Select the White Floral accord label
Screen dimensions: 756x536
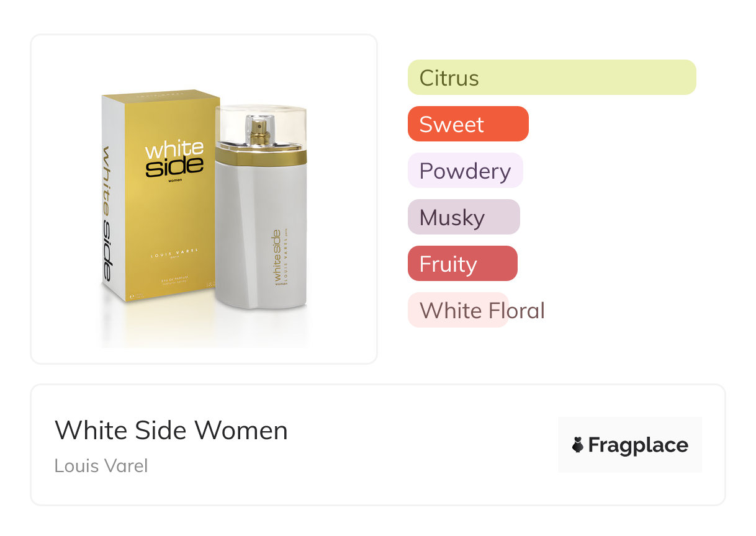pos(482,310)
